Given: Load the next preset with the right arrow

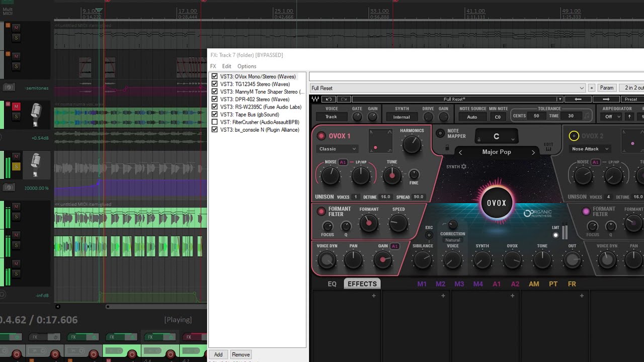Looking at the screenshot, I should point(606,99).
